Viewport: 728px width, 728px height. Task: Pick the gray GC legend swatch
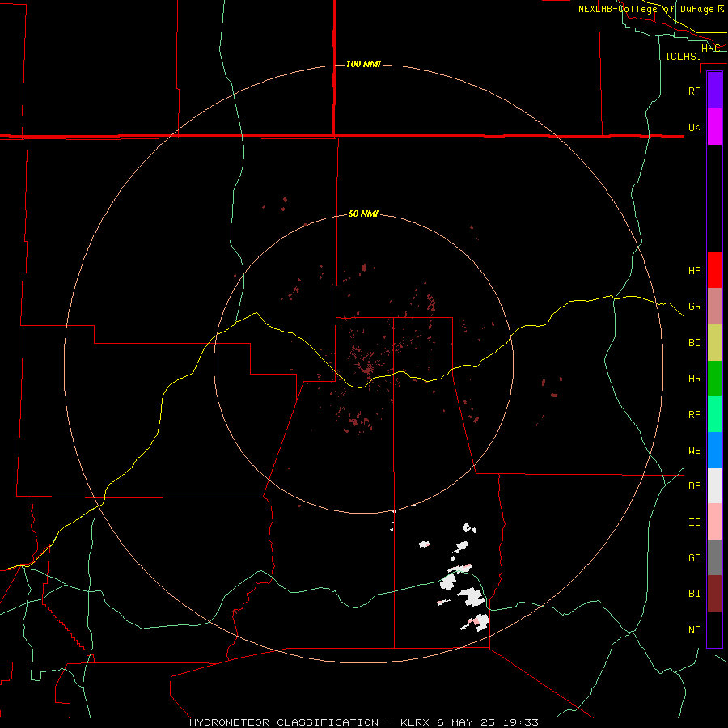click(714, 557)
